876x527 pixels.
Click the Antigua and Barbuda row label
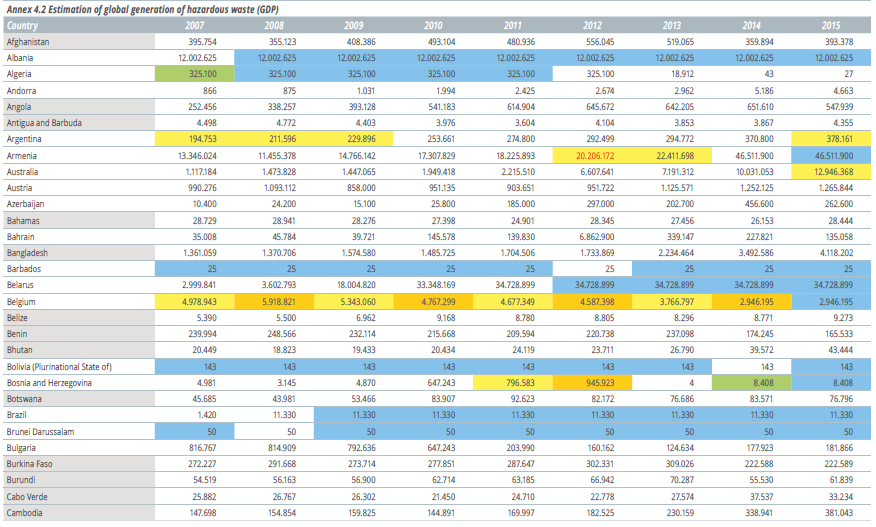[x=44, y=123]
